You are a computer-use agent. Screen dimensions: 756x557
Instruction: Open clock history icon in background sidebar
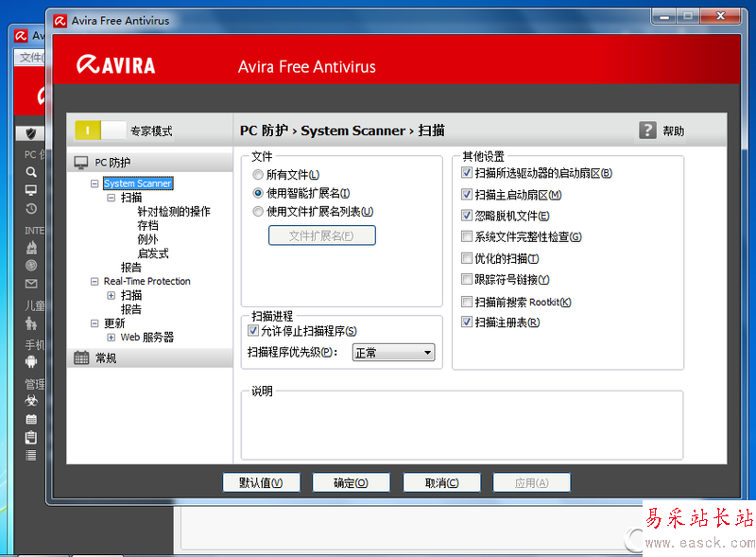(31, 208)
